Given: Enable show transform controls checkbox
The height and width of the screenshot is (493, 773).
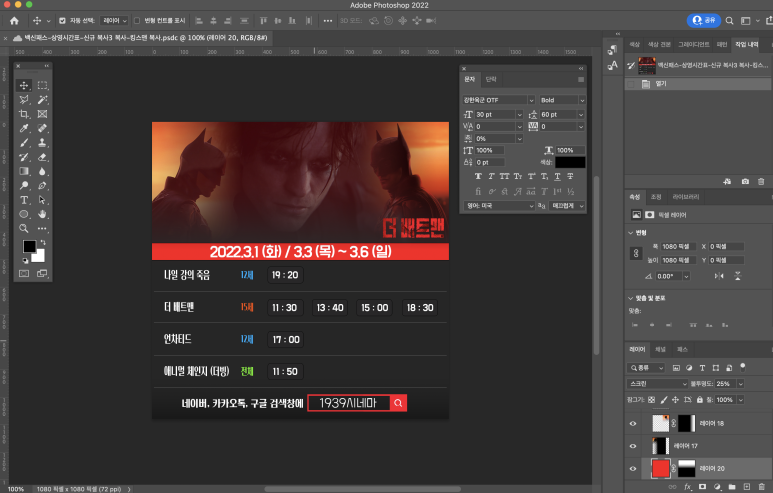Looking at the screenshot, I should [x=137, y=21].
